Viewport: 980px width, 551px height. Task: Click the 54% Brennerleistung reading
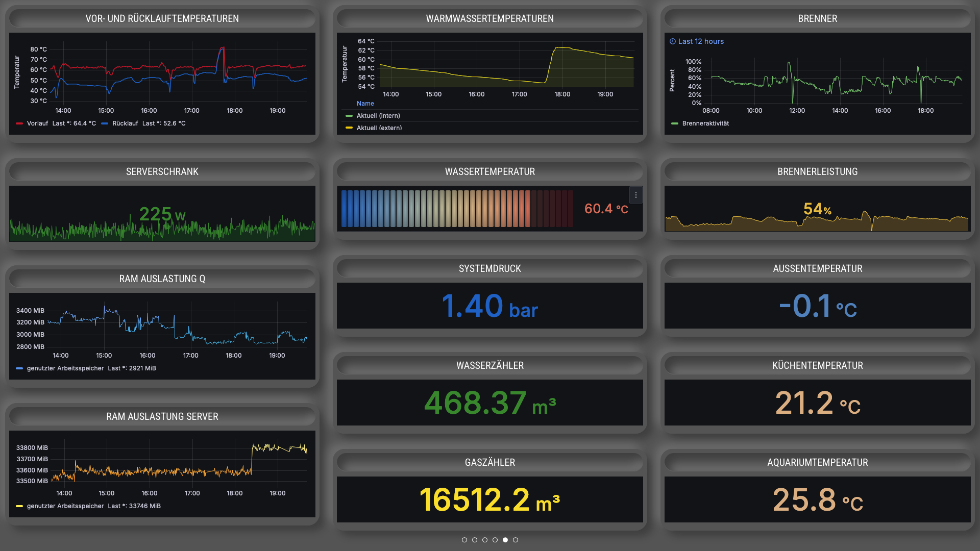(x=818, y=209)
